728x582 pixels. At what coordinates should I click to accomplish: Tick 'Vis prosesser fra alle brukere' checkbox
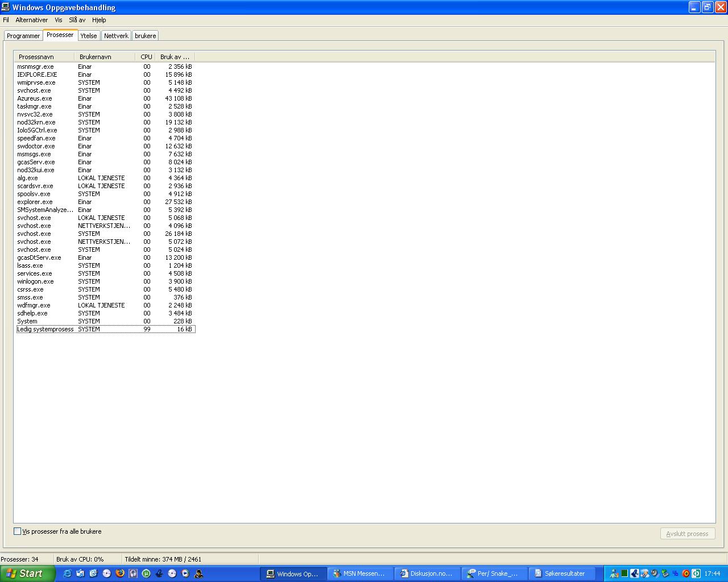click(17, 531)
